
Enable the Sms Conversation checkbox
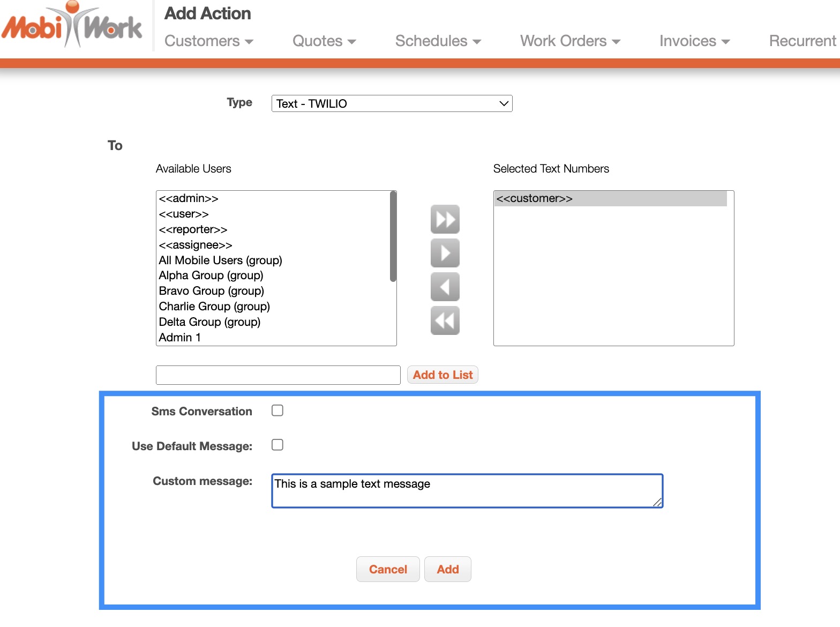click(277, 410)
